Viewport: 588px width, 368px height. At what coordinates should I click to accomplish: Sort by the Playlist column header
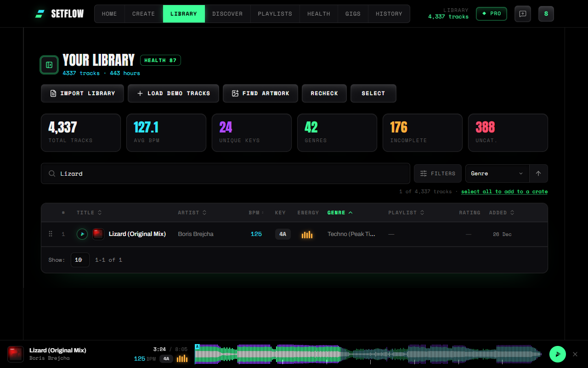(406, 213)
